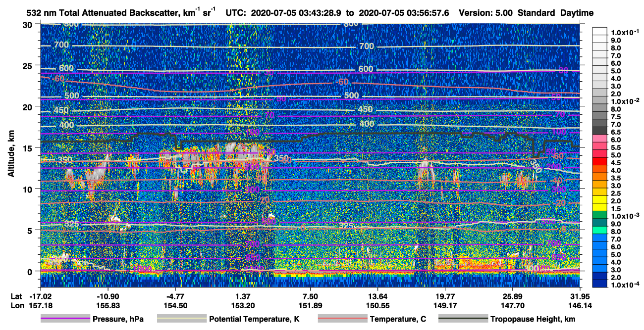Click the latitude value '31.95'
The image size is (644, 330).
[x=579, y=296]
